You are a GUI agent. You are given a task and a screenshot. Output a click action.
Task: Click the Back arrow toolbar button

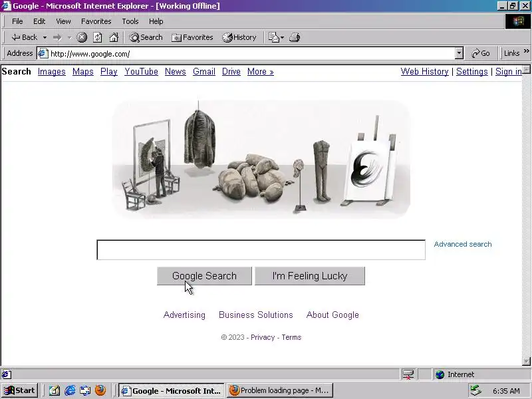point(24,37)
